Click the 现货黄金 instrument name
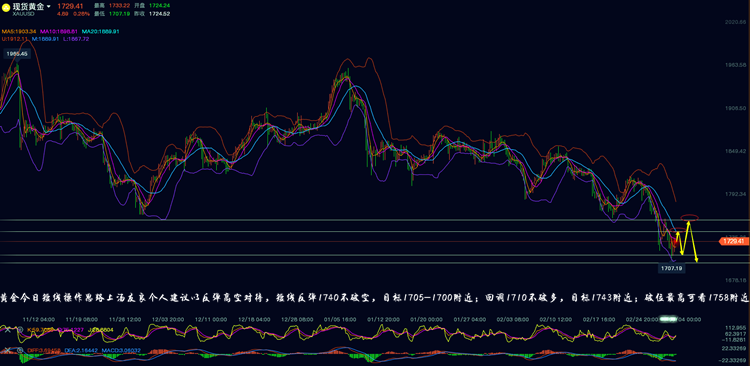This screenshot has height=366, width=750. pyautogui.click(x=29, y=6)
